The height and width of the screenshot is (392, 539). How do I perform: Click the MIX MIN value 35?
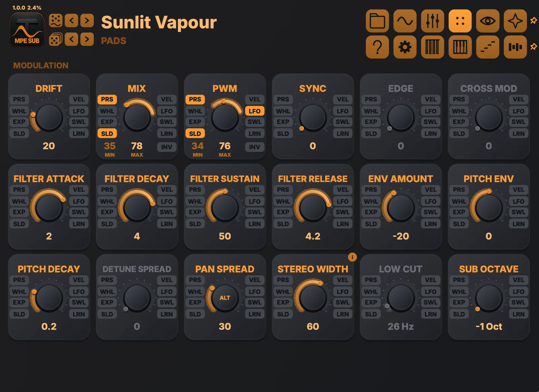(109, 146)
